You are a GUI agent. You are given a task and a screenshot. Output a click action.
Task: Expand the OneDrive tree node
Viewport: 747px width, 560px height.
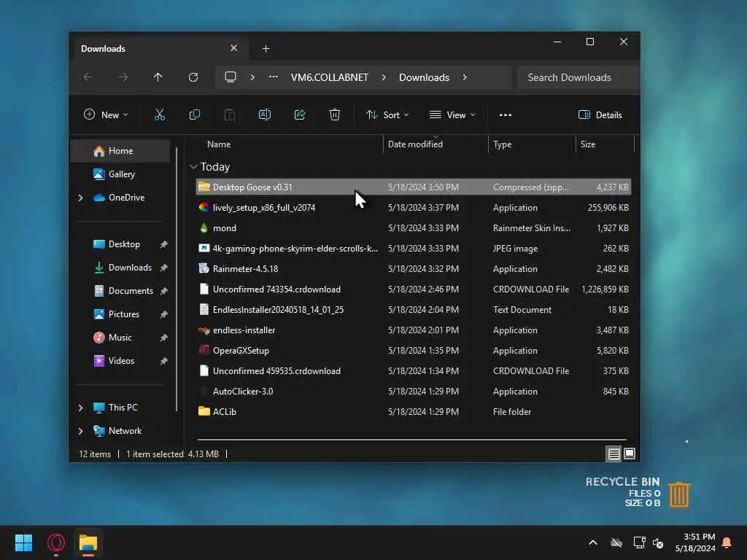[x=80, y=198]
